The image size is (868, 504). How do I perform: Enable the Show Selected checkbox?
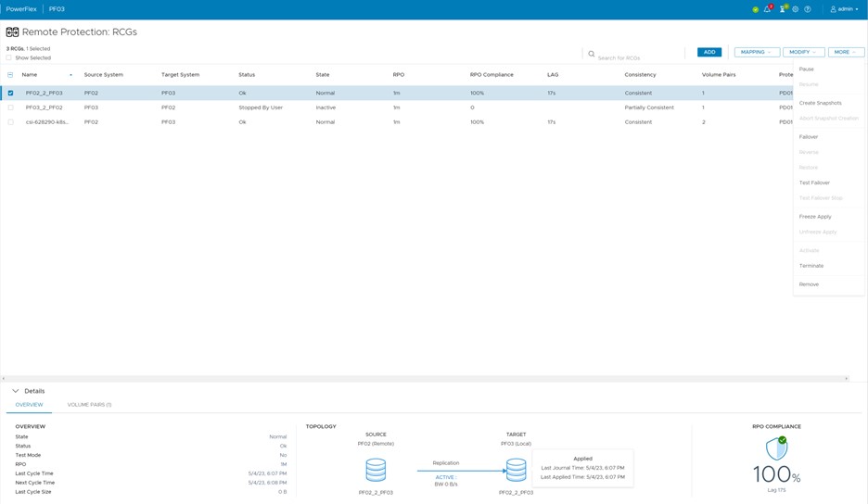click(9, 57)
